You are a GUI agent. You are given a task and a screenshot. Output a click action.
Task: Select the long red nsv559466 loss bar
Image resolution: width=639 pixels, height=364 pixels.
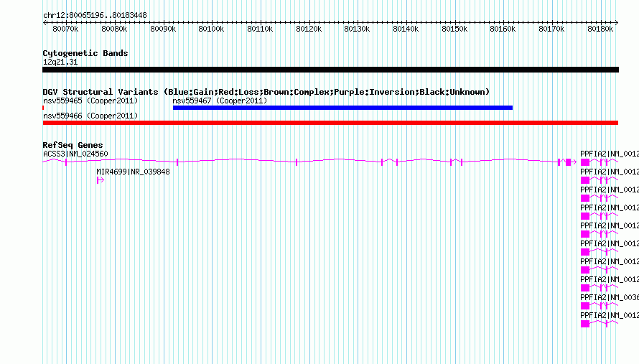[x=330, y=123]
